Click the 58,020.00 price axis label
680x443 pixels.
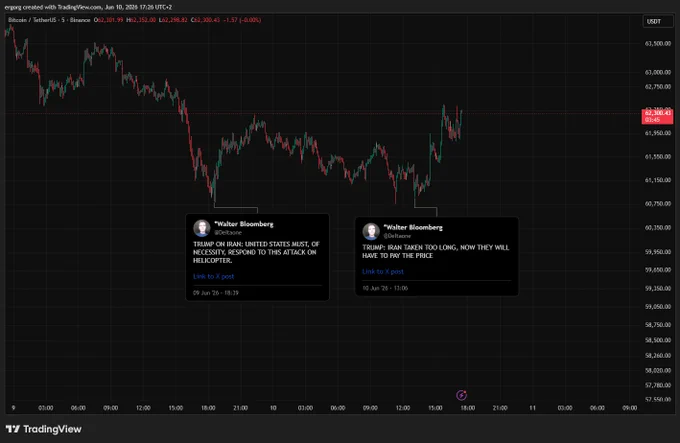[x=657, y=371]
